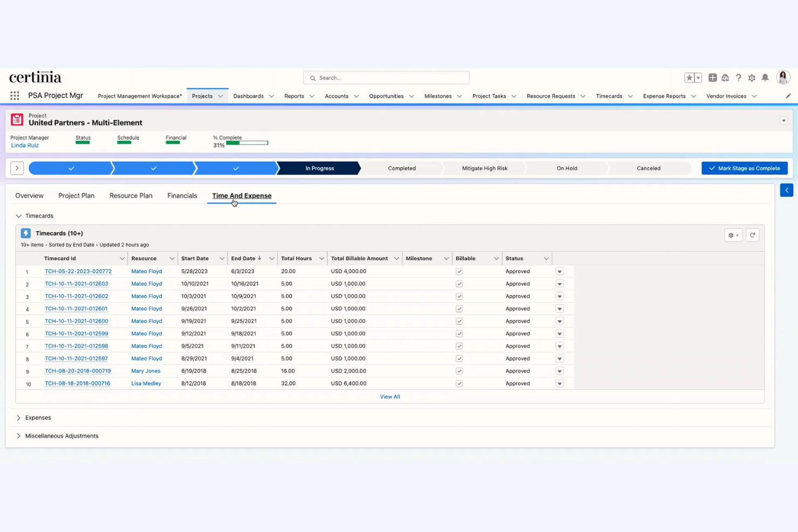Open the navigation edit pencil icon
The width and height of the screenshot is (798, 532).
coord(788,95)
